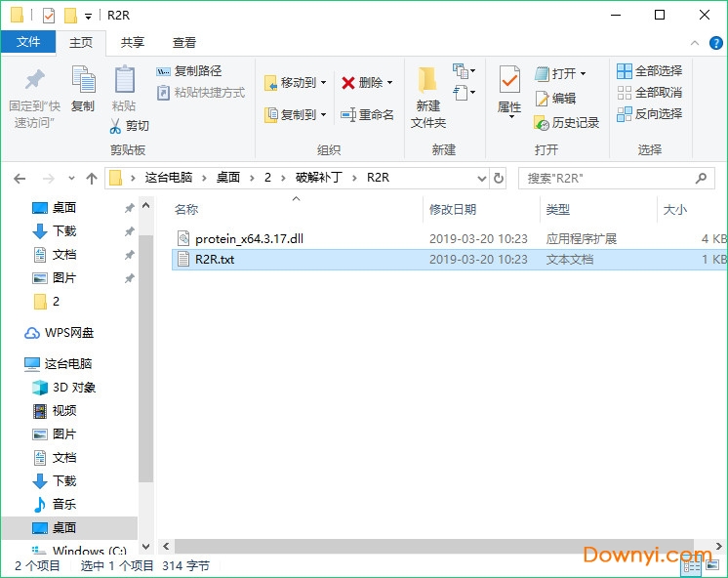Screen dimensions: 728x578
Task: Open recent locations dropdown arrow
Action: coord(71,179)
